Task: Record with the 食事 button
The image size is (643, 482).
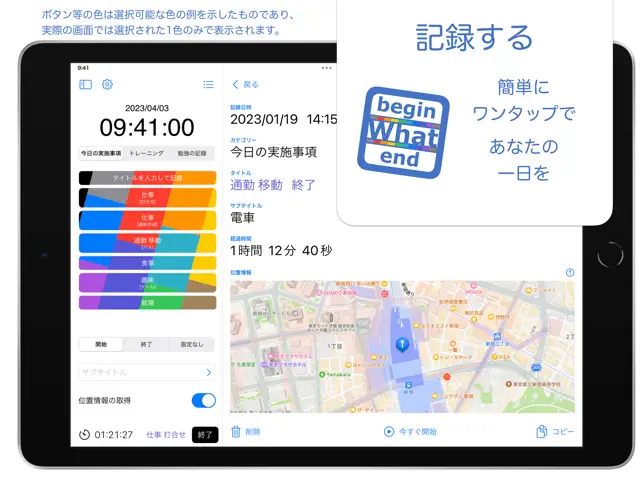Action: tap(147, 263)
